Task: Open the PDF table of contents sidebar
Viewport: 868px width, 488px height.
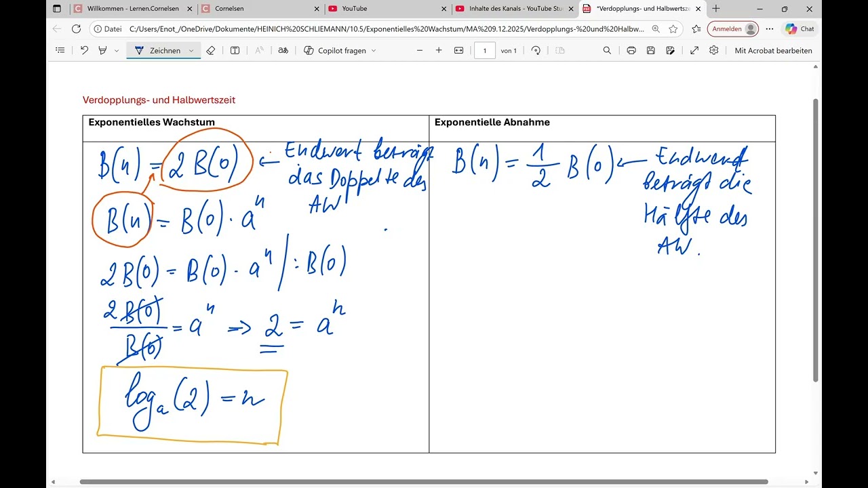Action: 60,50
